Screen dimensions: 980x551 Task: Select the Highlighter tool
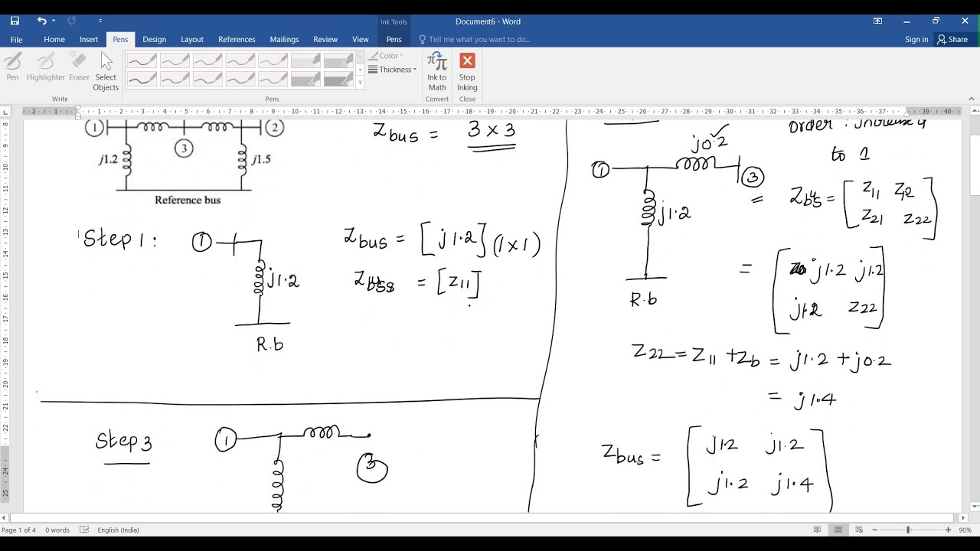click(46, 67)
